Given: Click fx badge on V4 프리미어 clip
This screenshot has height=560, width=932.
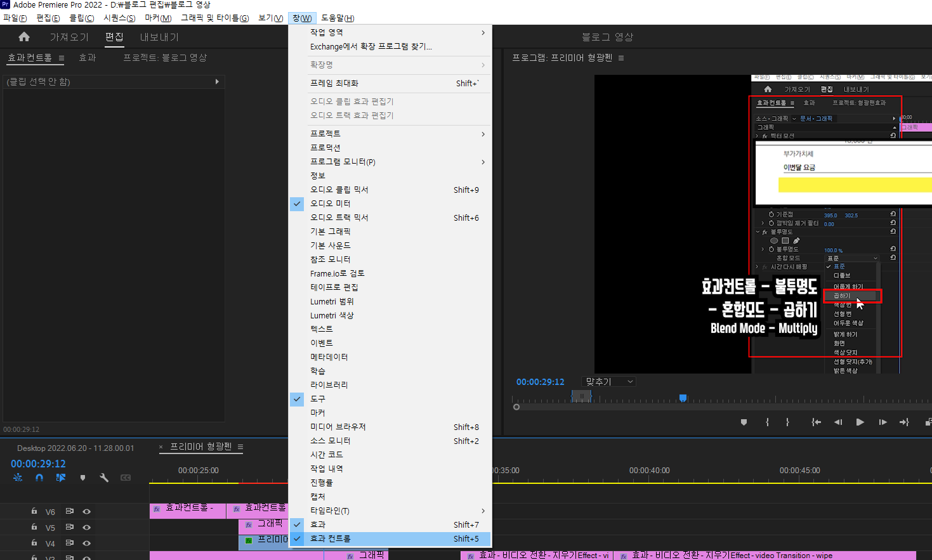Looking at the screenshot, I should pyautogui.click(x=249, y=540).
